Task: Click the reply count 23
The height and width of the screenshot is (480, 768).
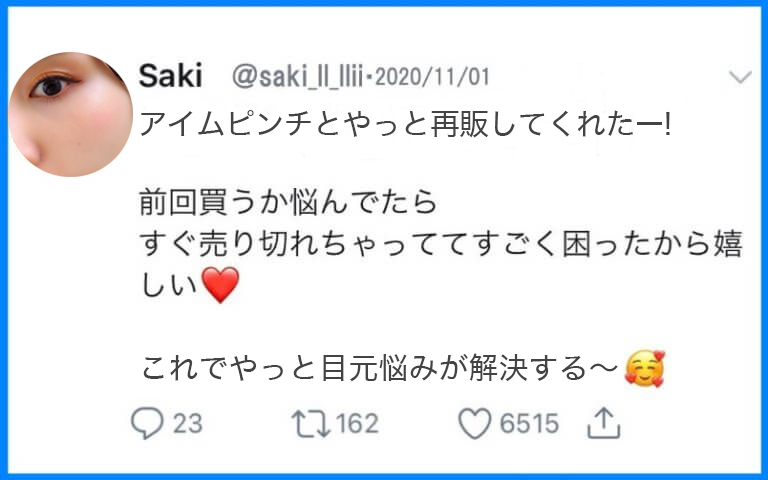Action: coord(187,424)
